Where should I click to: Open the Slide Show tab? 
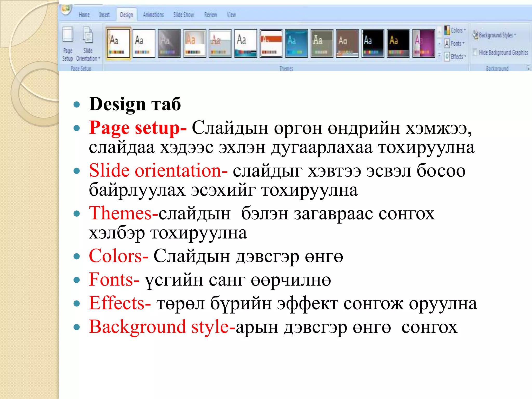click(183, 15)
